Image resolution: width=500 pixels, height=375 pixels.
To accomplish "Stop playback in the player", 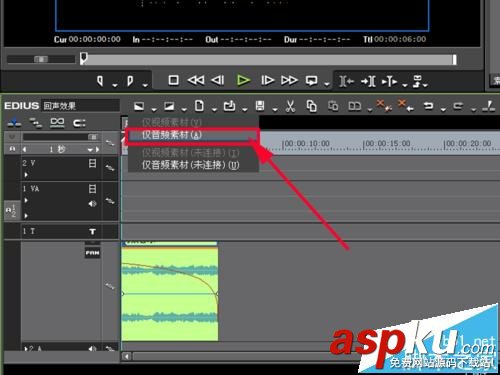I will [x=173, y=80].
